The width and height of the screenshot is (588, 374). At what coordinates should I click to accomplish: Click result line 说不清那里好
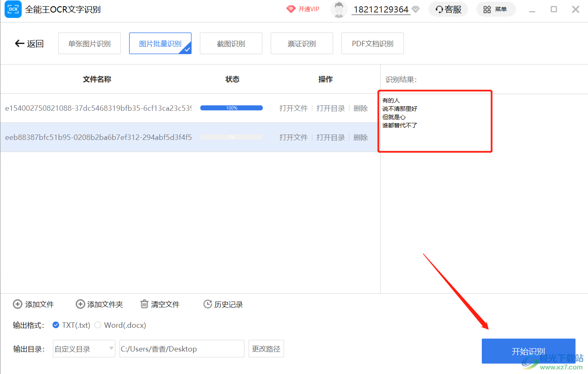click(x=400, y=109)
